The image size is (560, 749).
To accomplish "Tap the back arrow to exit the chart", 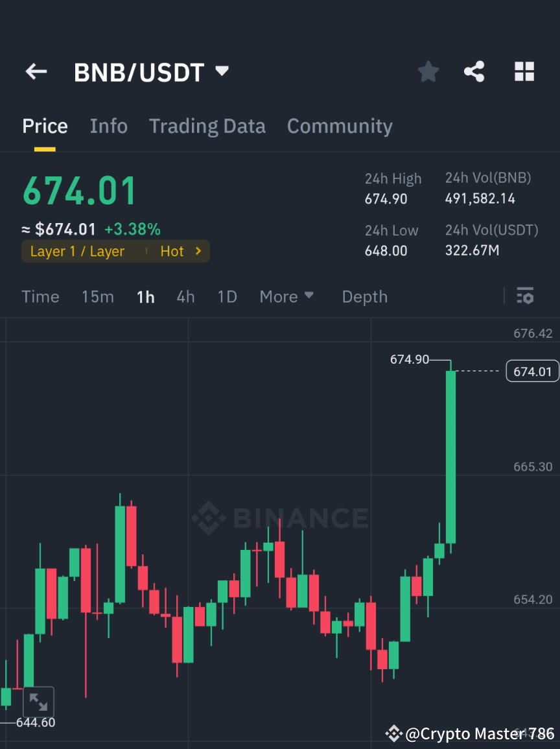I will pyautogui.click(x=36, y=71).
